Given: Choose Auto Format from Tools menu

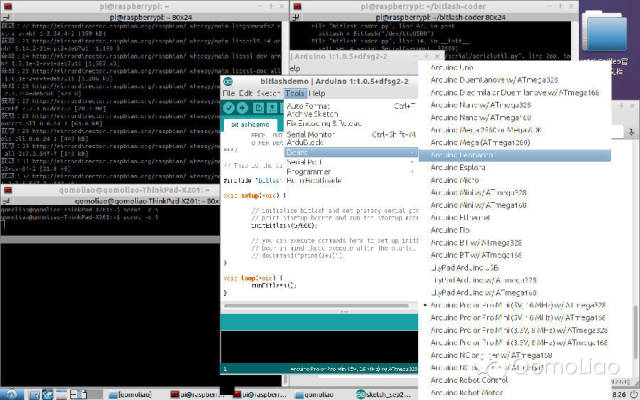Looking at the screenshot, I should (x=351, y=106).
